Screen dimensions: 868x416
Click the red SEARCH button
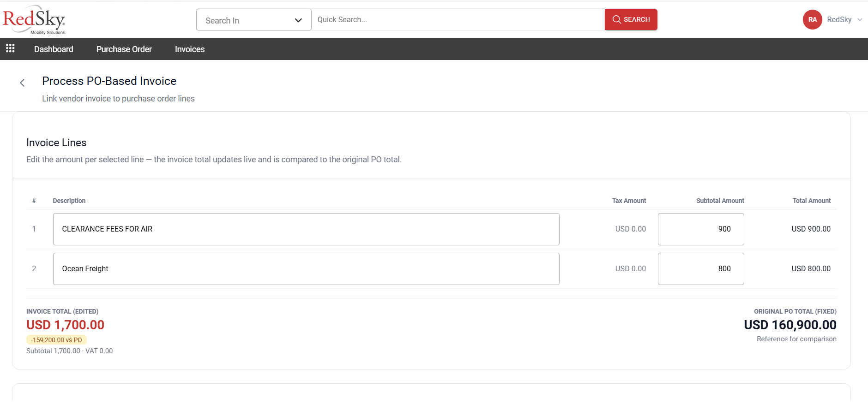click(631, 20)
